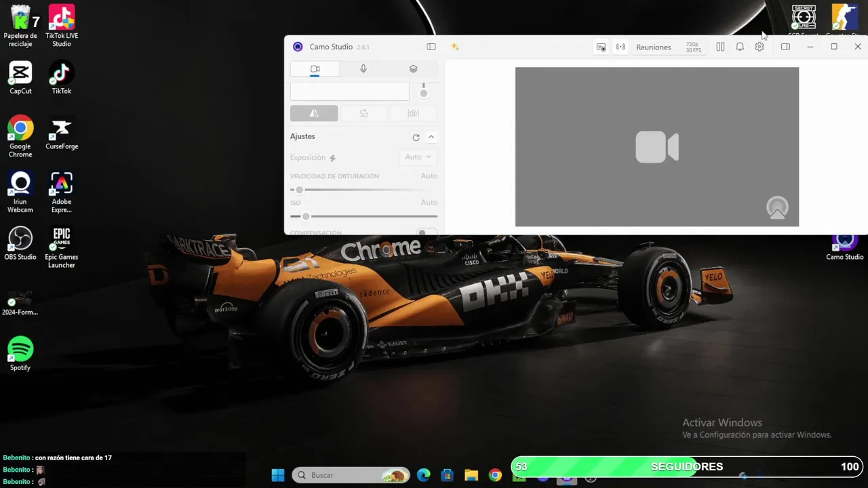
Task: Toggle the Compensación switch
Action: [x=427, y=232]
